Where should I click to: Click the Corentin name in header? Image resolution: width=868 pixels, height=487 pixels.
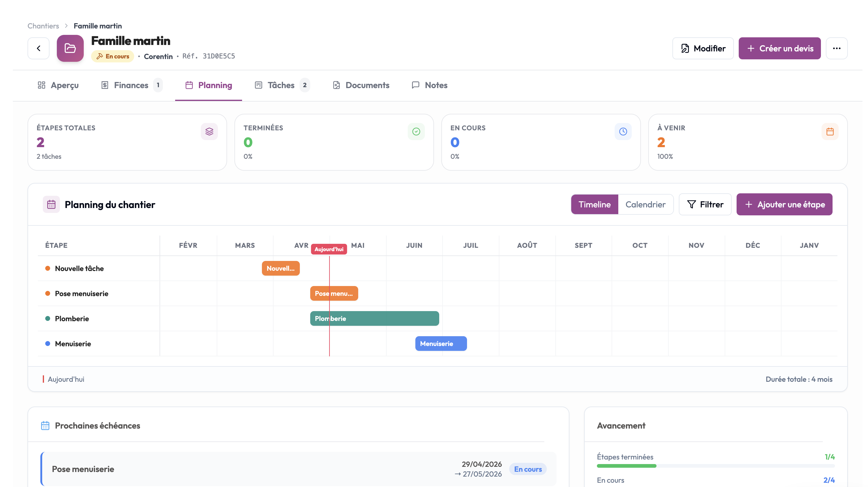(158, 56)
